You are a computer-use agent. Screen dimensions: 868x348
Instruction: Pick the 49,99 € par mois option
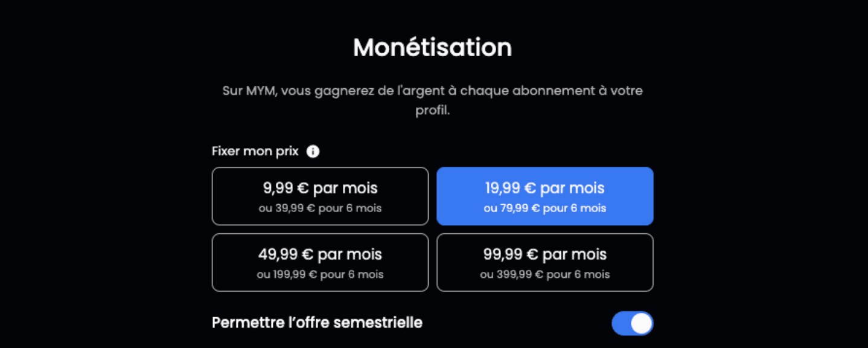point(320,262)
